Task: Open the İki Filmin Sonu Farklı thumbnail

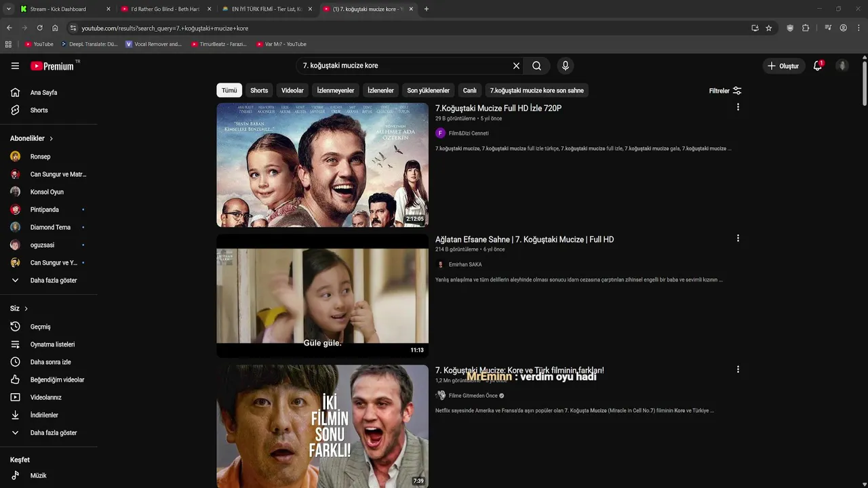Action: pyautogui.click(x=323, y=426)
